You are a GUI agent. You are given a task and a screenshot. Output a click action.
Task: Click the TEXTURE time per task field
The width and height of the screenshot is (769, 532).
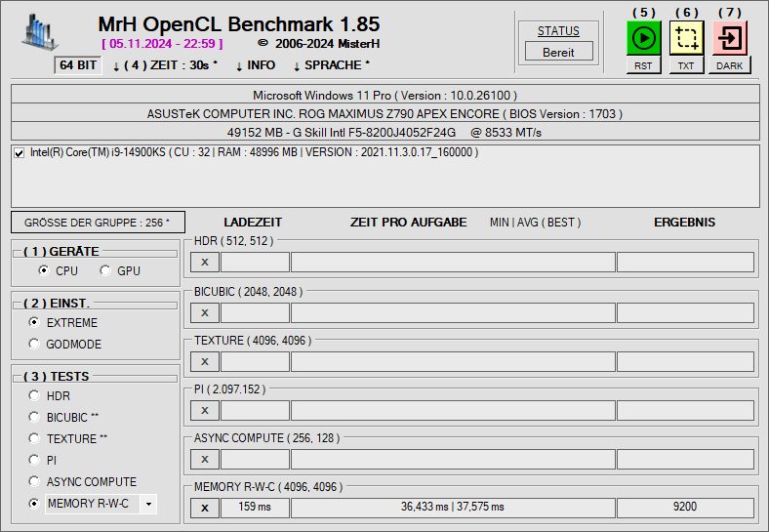(453, 362)
